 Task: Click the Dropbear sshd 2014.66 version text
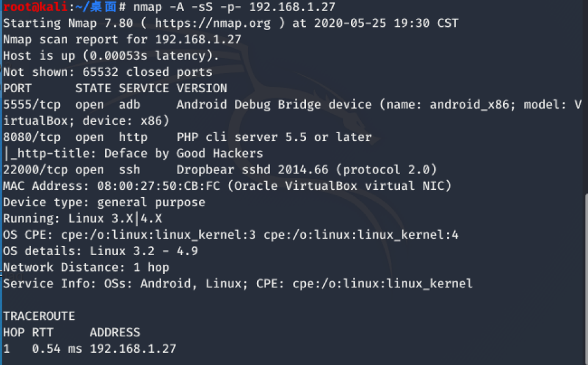[252, 170]
